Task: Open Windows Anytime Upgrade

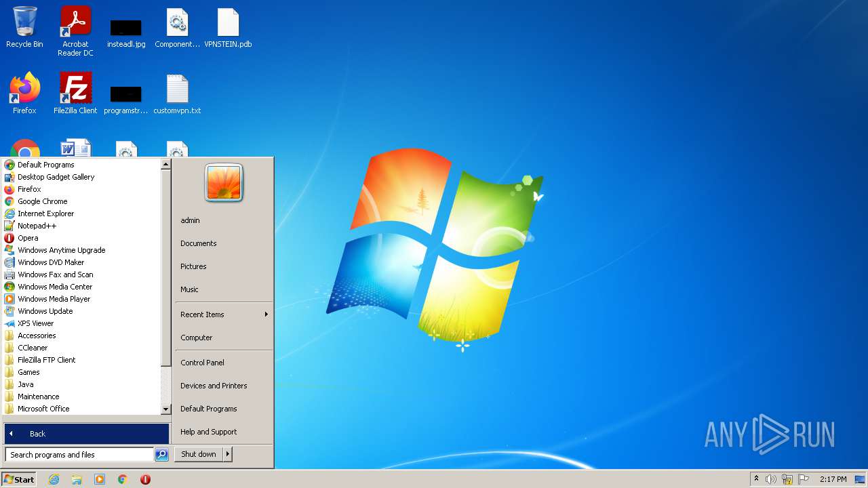Action: click(x=81, y=250)
